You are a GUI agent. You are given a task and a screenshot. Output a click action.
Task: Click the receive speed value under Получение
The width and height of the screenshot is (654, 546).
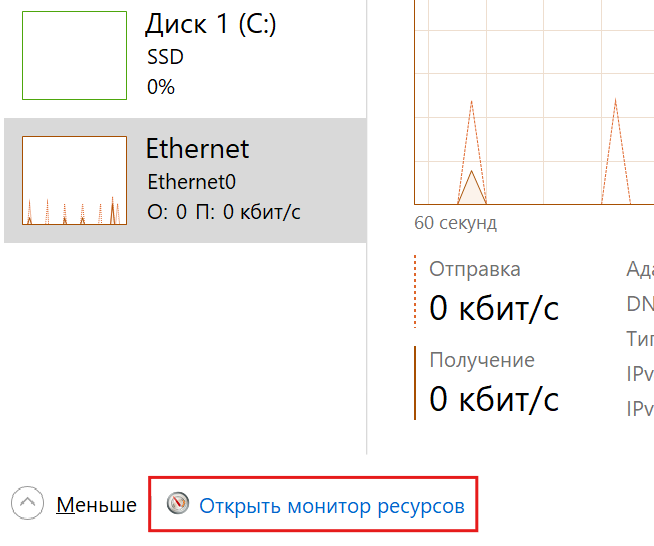point(493,399)
